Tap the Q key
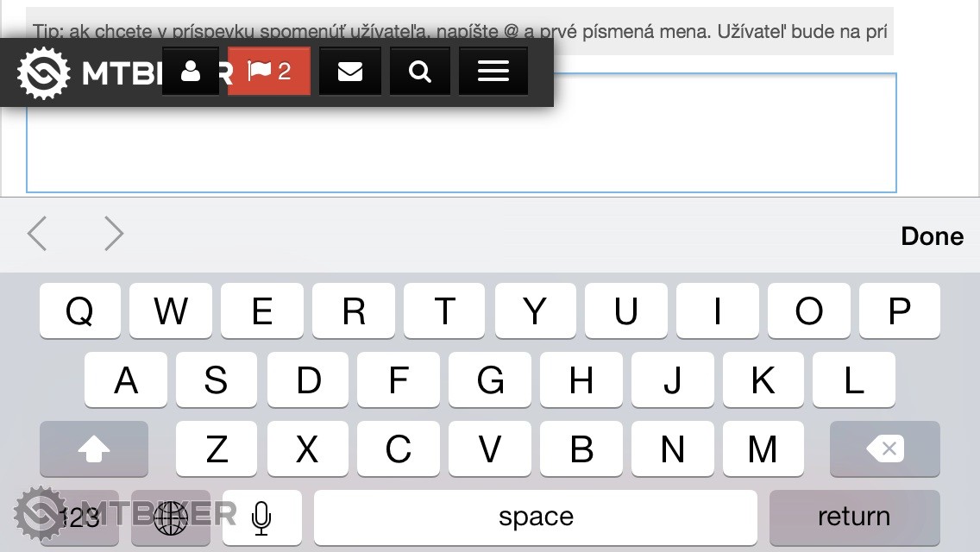 (x=80, y=310)
